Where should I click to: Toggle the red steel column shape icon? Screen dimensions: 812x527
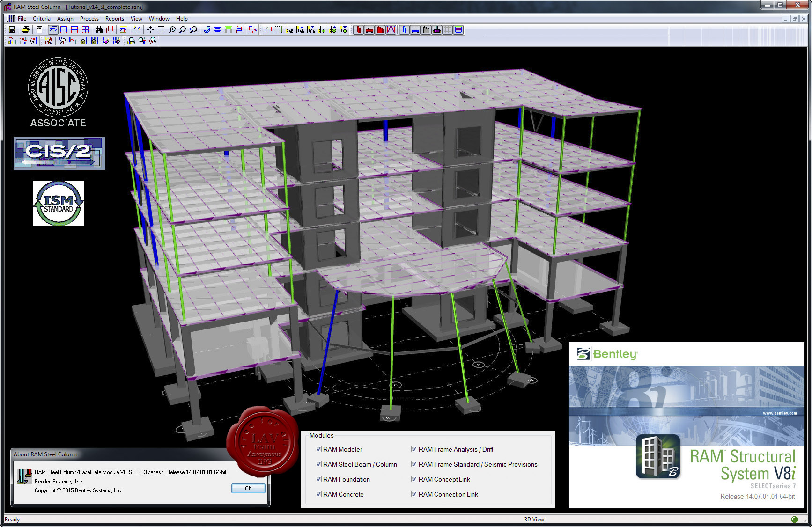[x=359, y=29]
